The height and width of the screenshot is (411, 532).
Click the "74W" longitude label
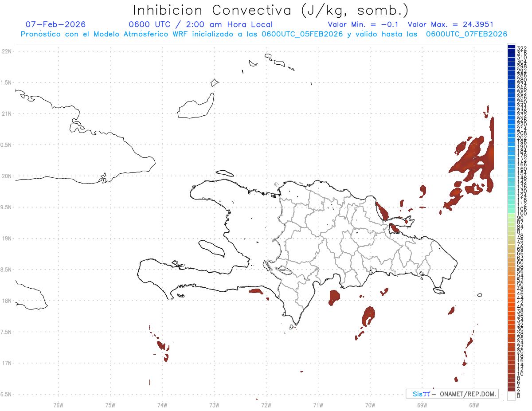pos(162,405)
